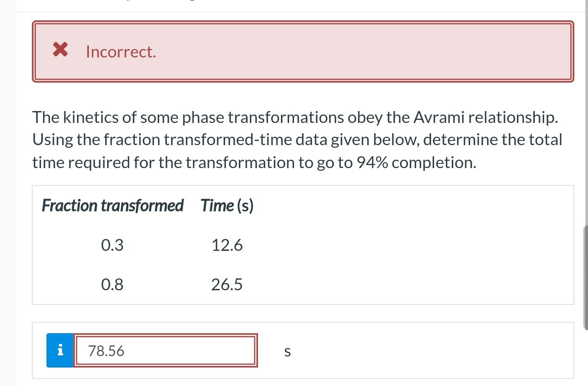The width and height of the screenshot is (588, 386).
Task: Click the red X icon in the Incorrect banner
Action: click(60, 50)
